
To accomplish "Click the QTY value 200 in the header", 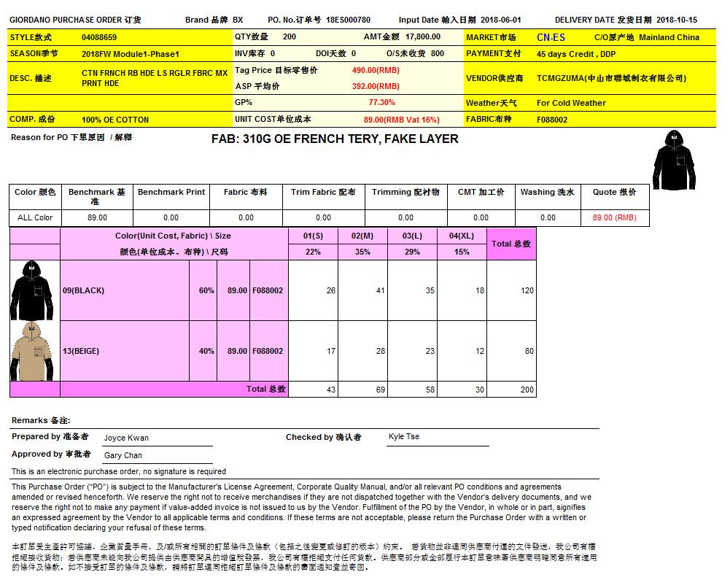I will (x=290, y=36).
